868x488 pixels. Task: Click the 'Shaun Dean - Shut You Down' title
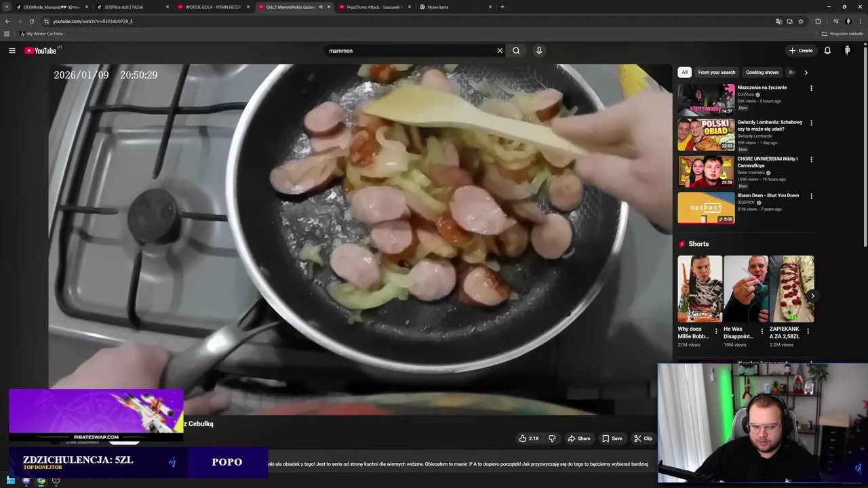tap(768, 195)
